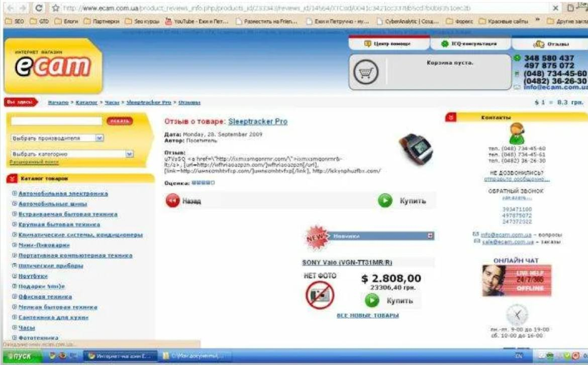The height and width of the screenshot is (365, 588).
Task: Open the advanced search link
Action: 34,162
